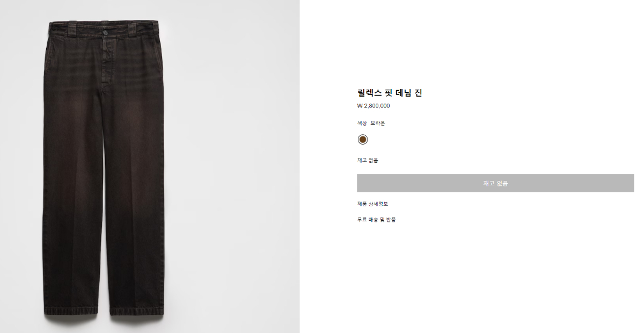Image resolution: width=644 pixels, height=333 pixels.
Task: Click the product title 릴렉스 핏 데님 진
Action: point(390,93)
